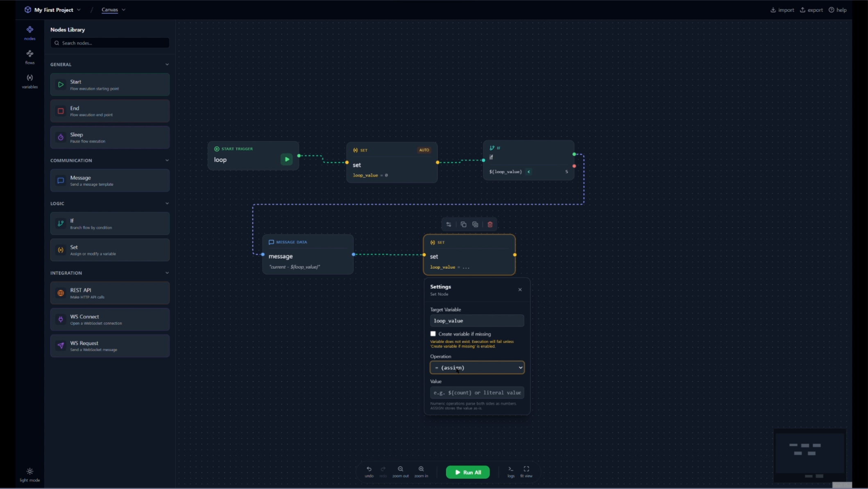
Task: Click the 'loop_value = ...' text in the set node
Action: coord(450,267)
